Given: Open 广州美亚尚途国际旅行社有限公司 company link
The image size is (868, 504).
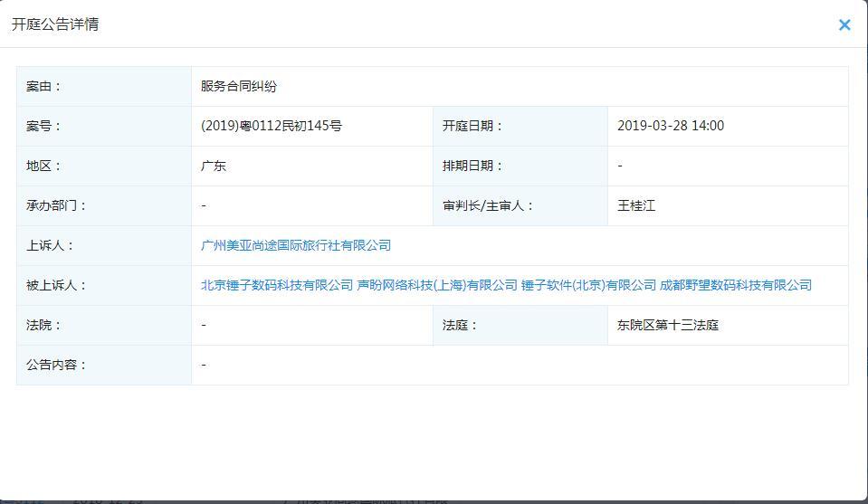Looking at the screenshot, I should click(x=296, y=245).
